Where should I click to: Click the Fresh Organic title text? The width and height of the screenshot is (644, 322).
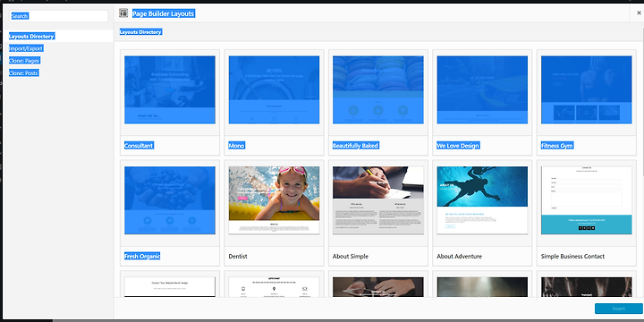[142, 257]
